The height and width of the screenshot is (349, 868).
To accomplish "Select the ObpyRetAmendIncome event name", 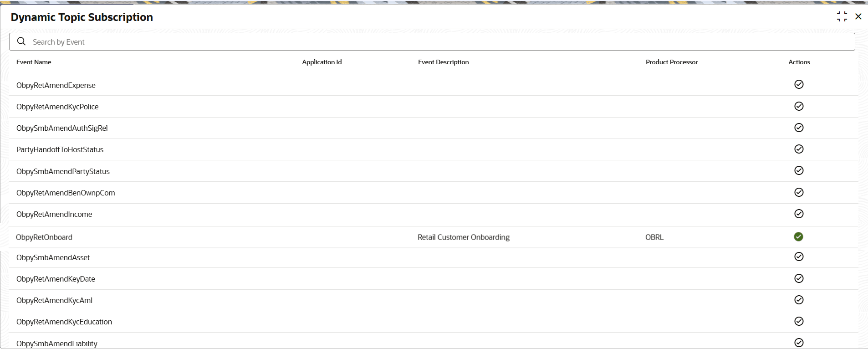I will 54,214.
